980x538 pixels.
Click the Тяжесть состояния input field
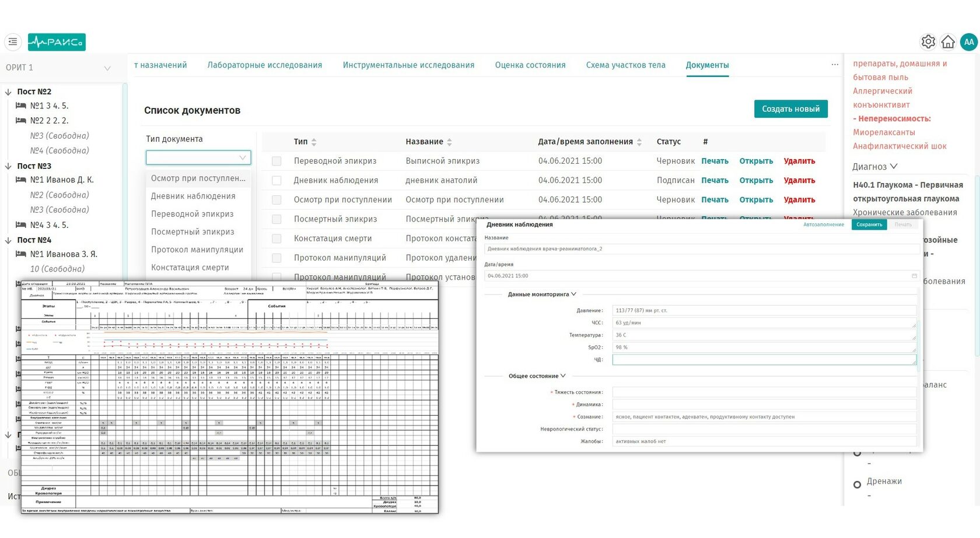click(764, 392)
